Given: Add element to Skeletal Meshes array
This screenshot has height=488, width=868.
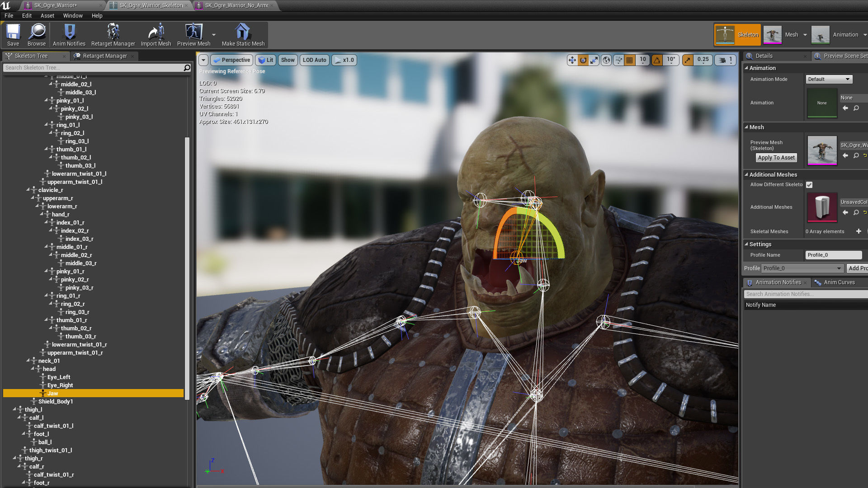Looking at the screenshot, I should click(859, 231).
